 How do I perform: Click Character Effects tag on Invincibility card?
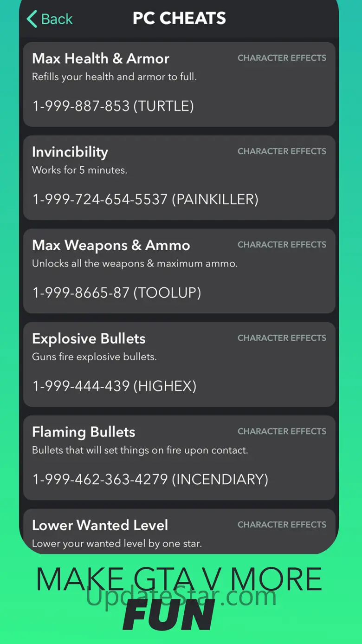[282, 151]
